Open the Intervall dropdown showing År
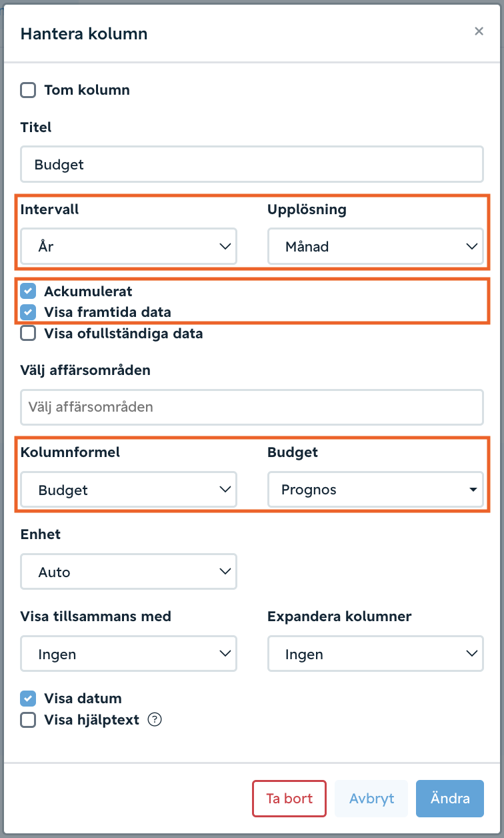 129,246
